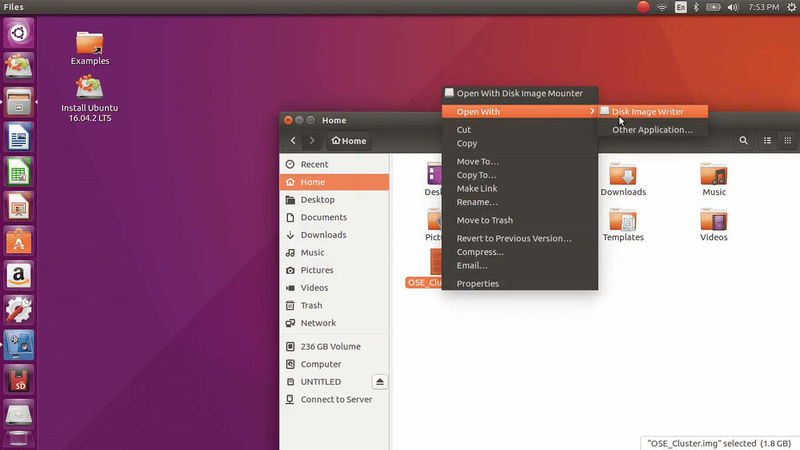Open Ubuntu Dash search from launcher

[19, 33]
